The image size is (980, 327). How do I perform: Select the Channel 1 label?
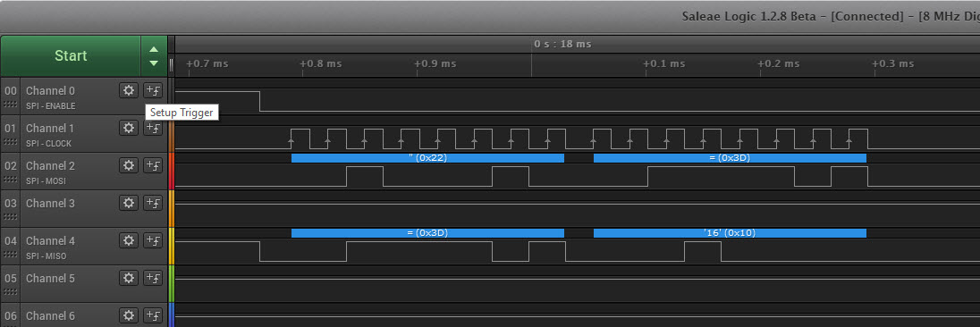[x=50, y=129]
